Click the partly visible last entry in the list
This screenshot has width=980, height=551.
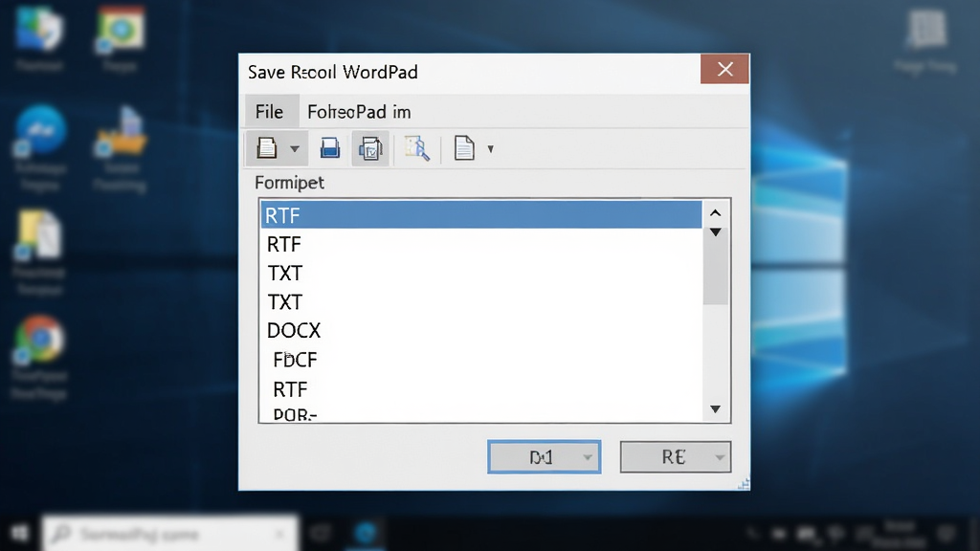(481, 413)
